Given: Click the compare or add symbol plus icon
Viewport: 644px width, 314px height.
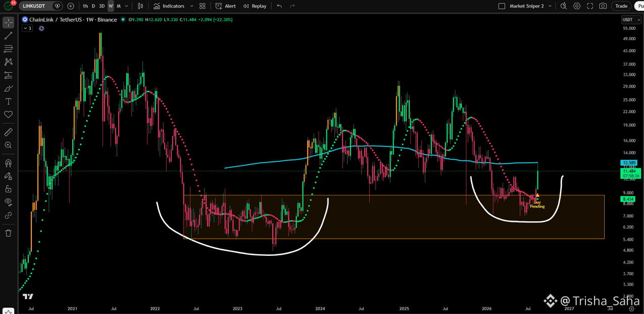Looking at the screenshot, I should pyautogui.click(x=71, y=6).
